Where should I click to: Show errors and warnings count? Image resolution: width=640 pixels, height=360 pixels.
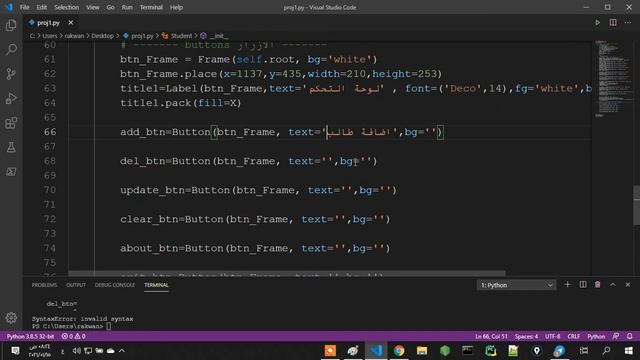(x=73, y=336)
